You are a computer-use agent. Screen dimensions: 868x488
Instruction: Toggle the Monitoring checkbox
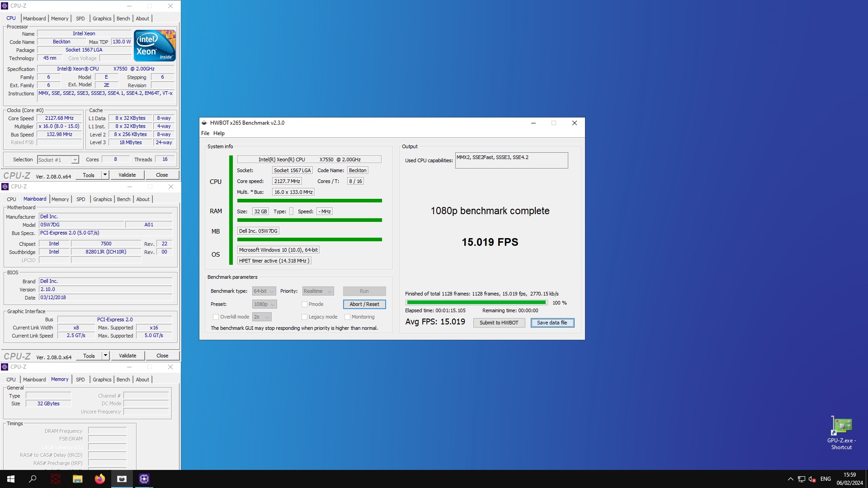click(x=347, y=317)
